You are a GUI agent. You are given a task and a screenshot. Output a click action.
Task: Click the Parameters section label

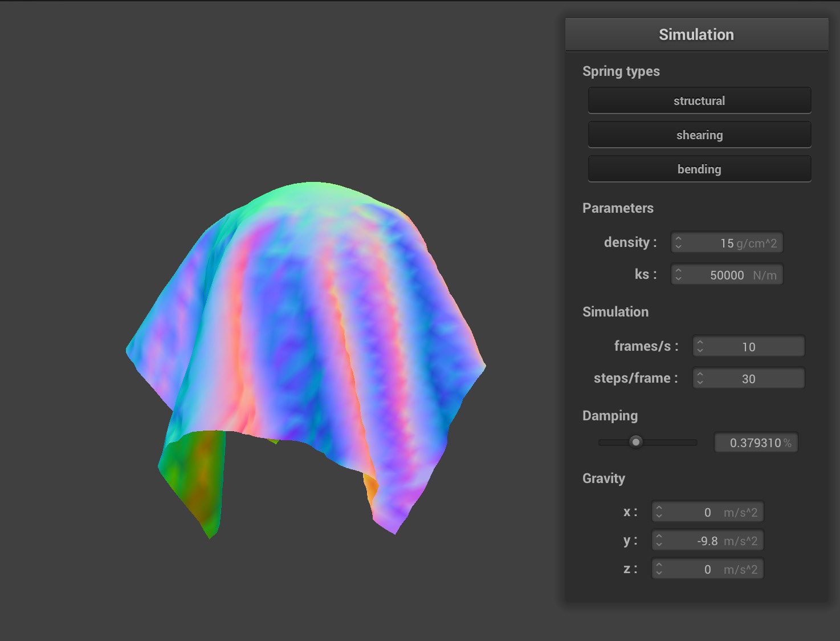(x=618, y=208)
